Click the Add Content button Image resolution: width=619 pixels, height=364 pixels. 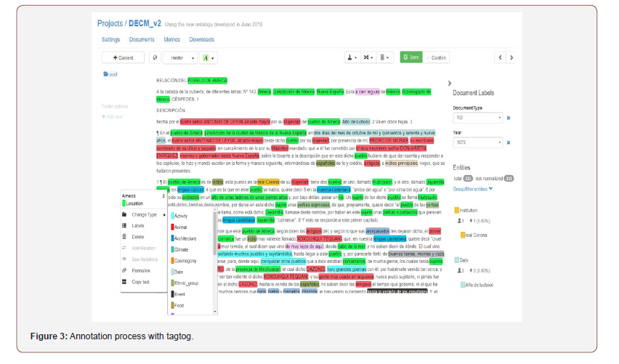pyautogui.click(x=123, y=57)
